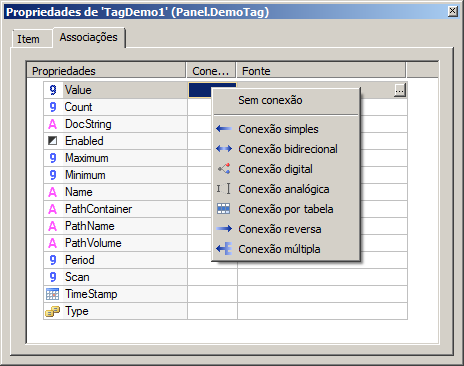Select the TimeStamp property row

coord(115,294)
